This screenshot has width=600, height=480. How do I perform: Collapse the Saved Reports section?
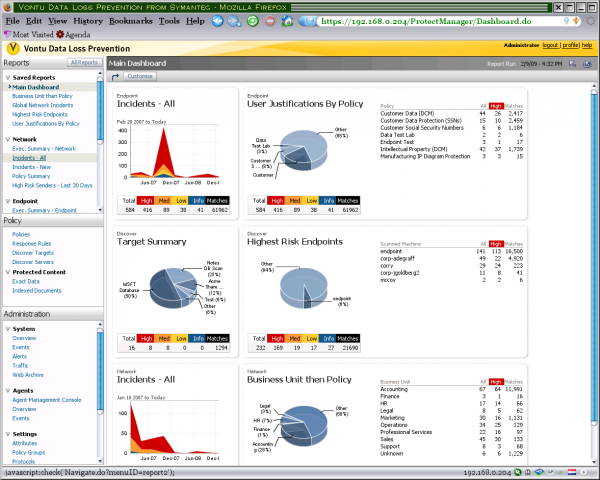click(x=8, y=77)
